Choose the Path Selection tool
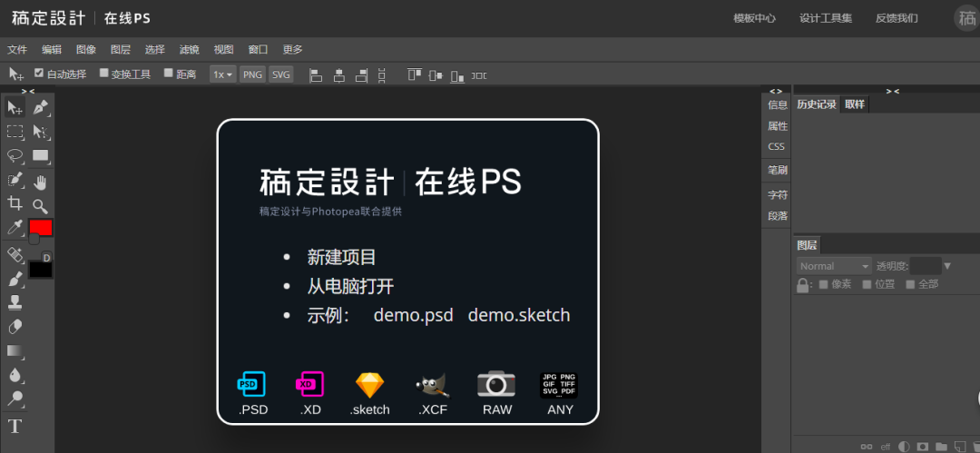Screen dimensions: 980x453 click(x=41, y=132)
